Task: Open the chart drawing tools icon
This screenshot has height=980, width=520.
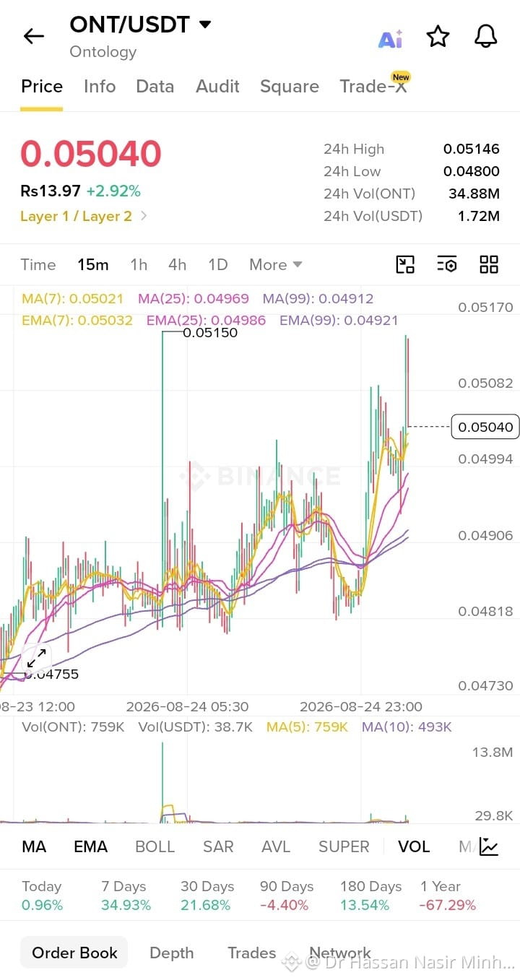Action: tap(405, 264)
